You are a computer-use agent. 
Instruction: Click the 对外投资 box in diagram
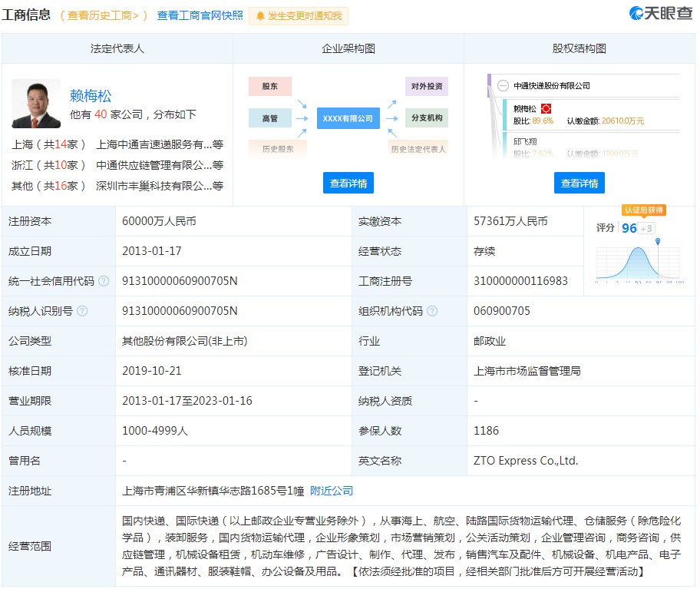click(x=427, y=86)
